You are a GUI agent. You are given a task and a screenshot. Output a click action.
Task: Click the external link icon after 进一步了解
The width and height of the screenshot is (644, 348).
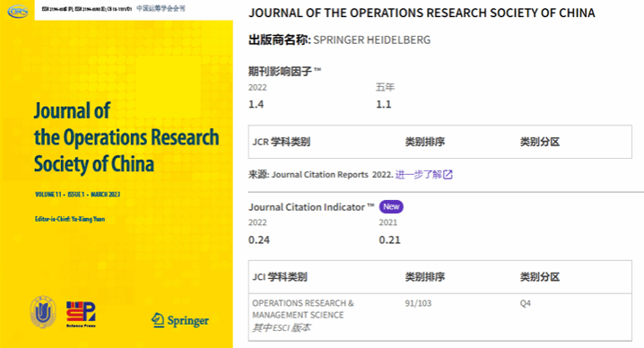(x=448, y=175)
